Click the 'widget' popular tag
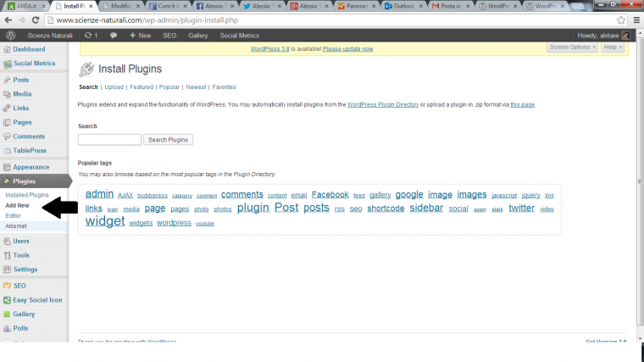The image size is (644, 362). (x=105, y=221)
